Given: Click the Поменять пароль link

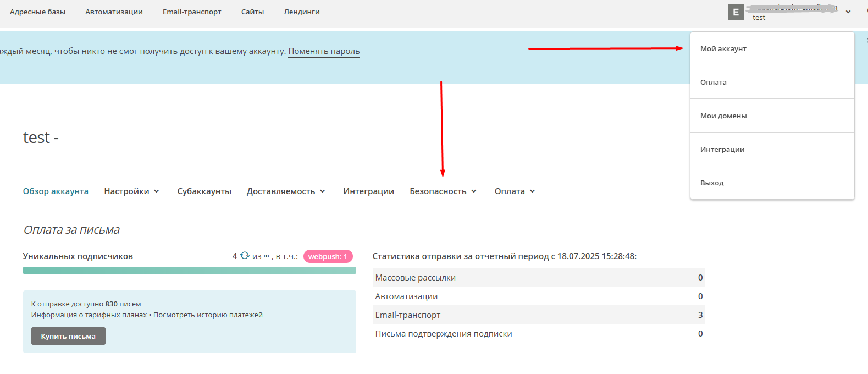Looking at the screenshot, I should [324, 51].
